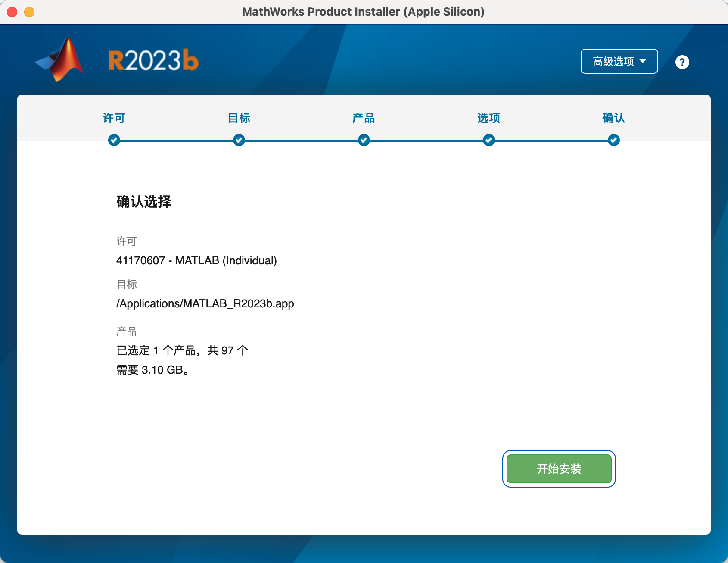Close the installer window

point(12,12)
